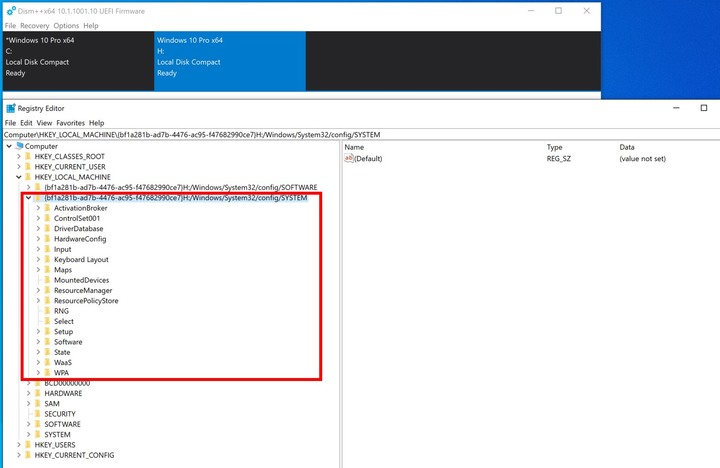Expand the mounted config/SOFTWARE hive chevron
The image size is (720, 468).
tap(28, 187)
